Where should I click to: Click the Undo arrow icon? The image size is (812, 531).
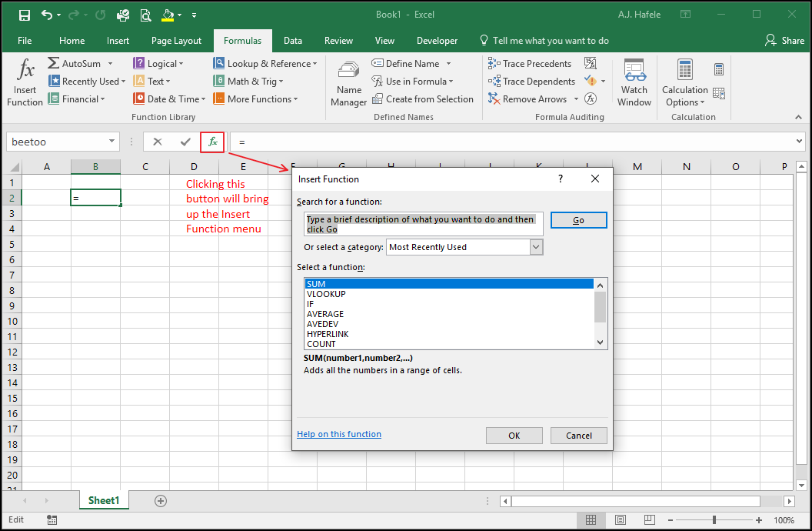[x=47, y=15]
